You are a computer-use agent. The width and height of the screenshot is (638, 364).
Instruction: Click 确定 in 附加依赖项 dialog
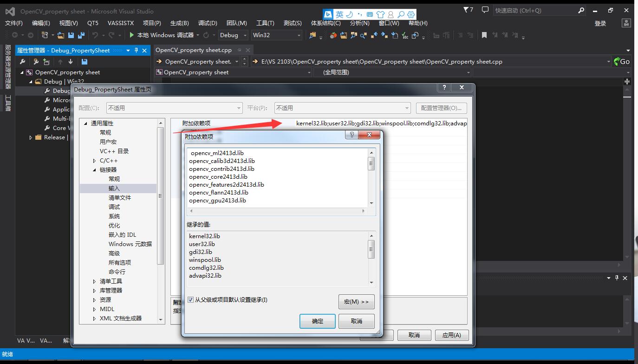[318, 321]
